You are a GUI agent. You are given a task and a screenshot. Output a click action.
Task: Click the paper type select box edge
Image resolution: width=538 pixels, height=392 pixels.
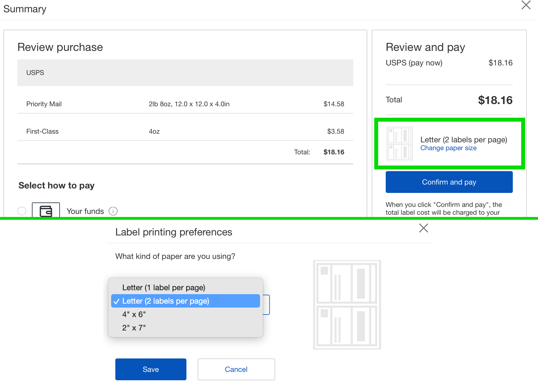pos(267,305)
